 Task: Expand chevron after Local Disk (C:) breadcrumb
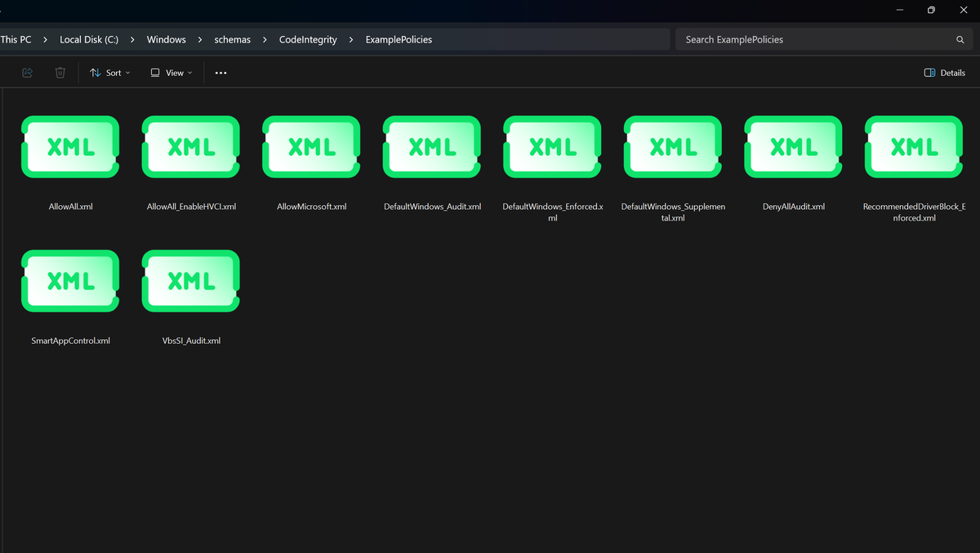pos(132,39)
